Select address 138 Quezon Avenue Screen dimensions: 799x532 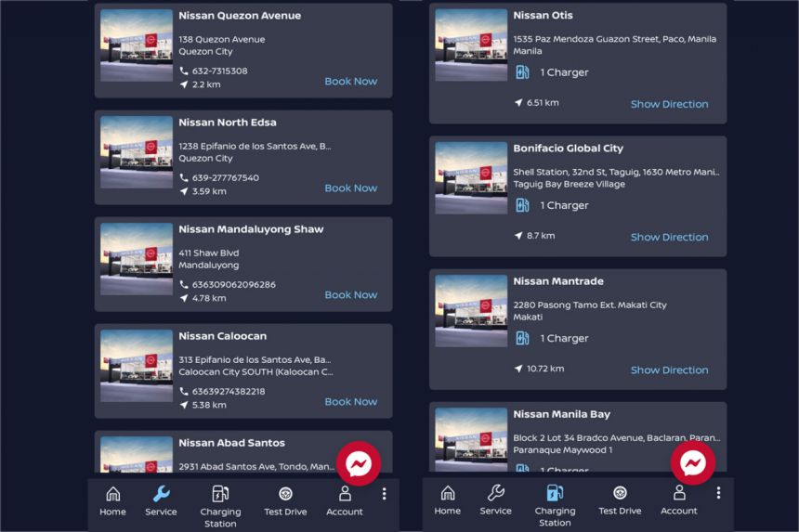click(x=222, y=39)
